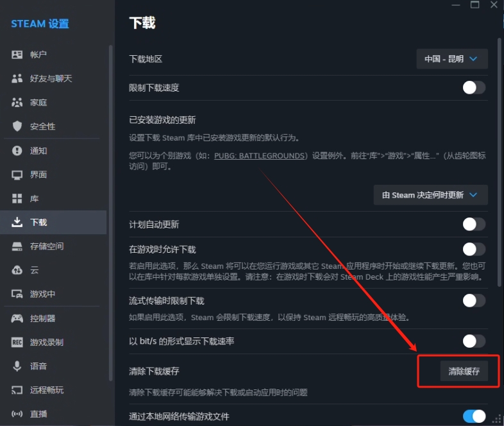Toggle 在游戏时允许下载 switch
The width and height of the screenshot is (504, 426).
(474, 249)
